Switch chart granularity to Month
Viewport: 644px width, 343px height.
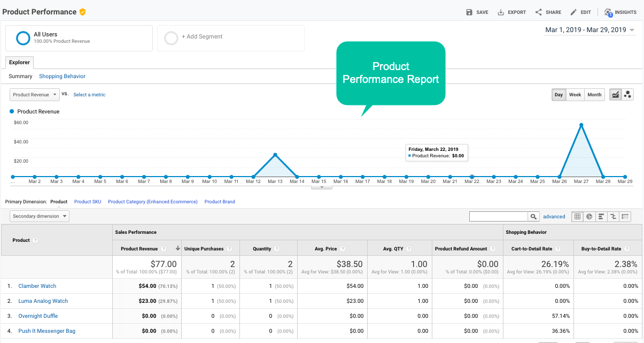coord(594,94)
